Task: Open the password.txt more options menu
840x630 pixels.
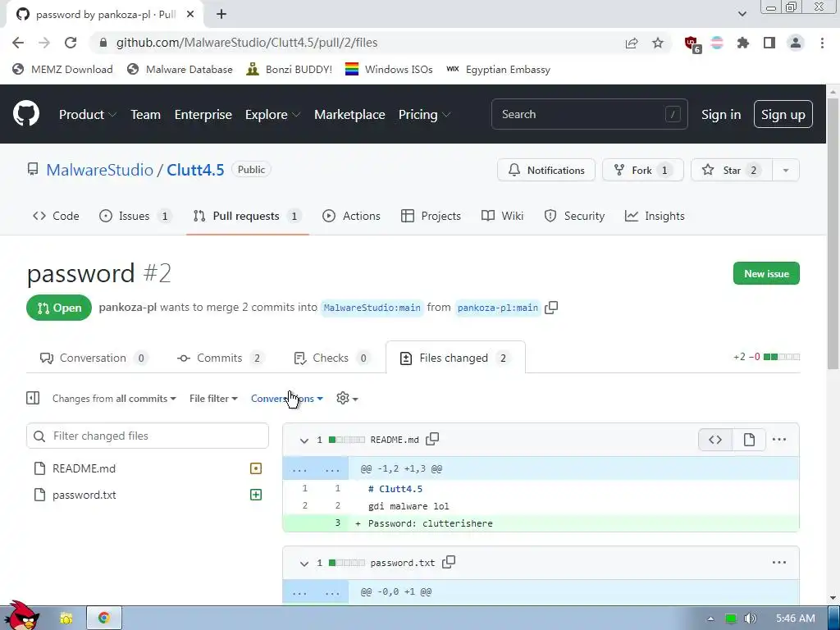Action: pyautogui.click(x=779, y=563)
